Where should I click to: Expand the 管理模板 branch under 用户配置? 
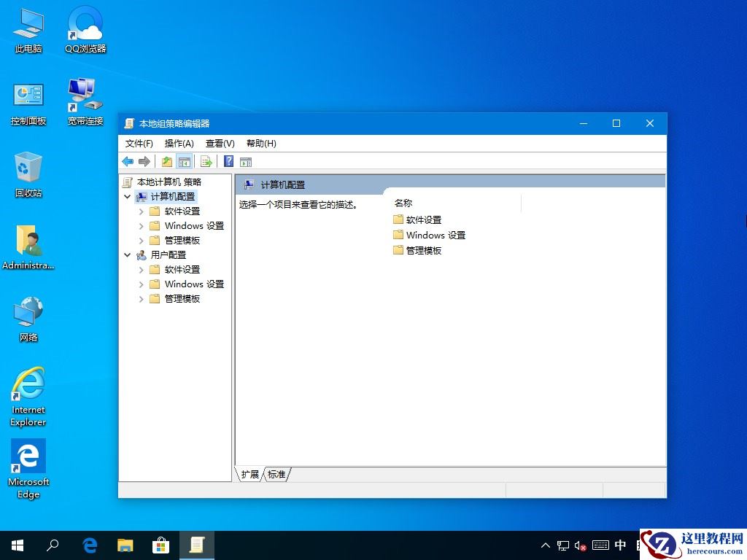pos(141,298)
